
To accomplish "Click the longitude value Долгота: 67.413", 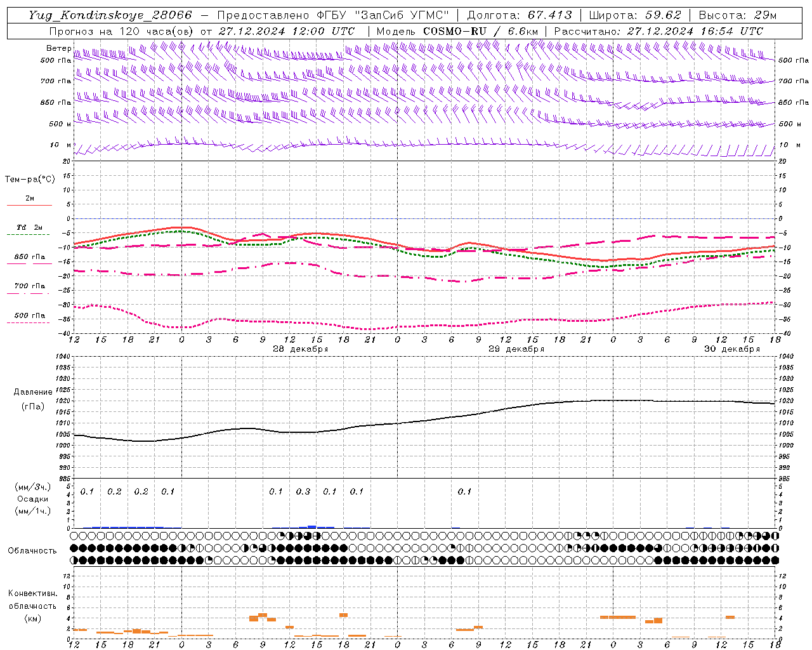I will point(520,15).
